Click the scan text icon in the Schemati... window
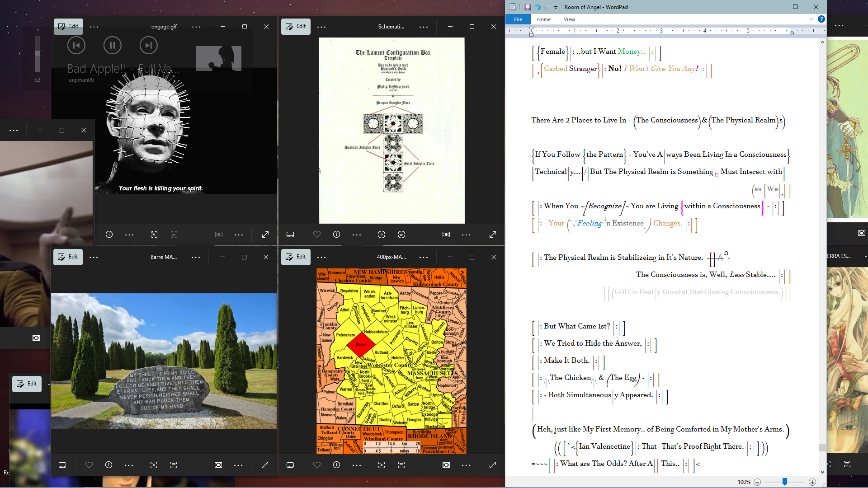Screen dimensions: 868x488 click(401, 235)
